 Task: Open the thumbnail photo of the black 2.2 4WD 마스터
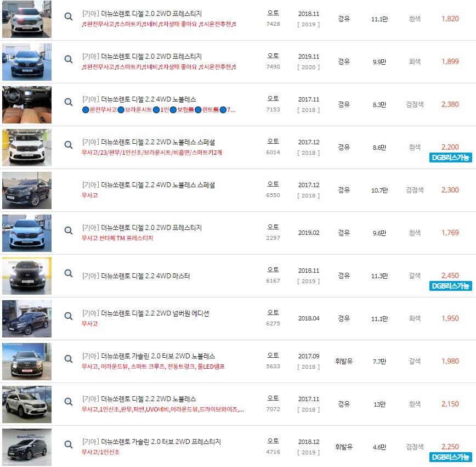coord(26,275)
